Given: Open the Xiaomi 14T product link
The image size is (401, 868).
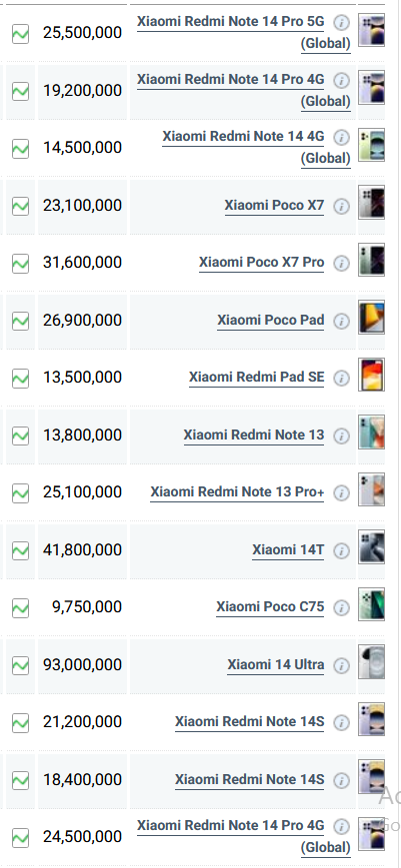Looking at the screenshot, I should coord(288,549).
